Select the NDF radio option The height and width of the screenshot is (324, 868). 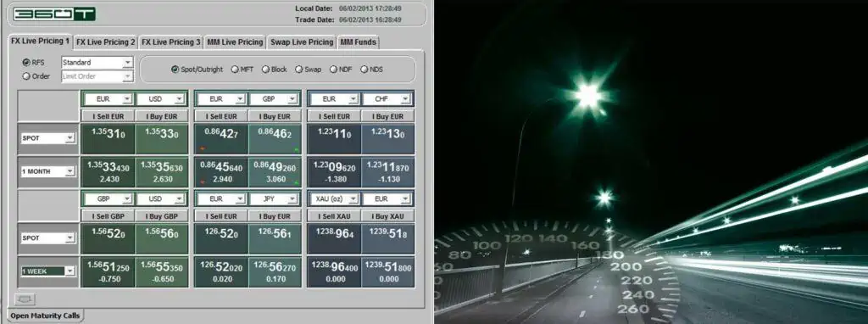[334, 70]
